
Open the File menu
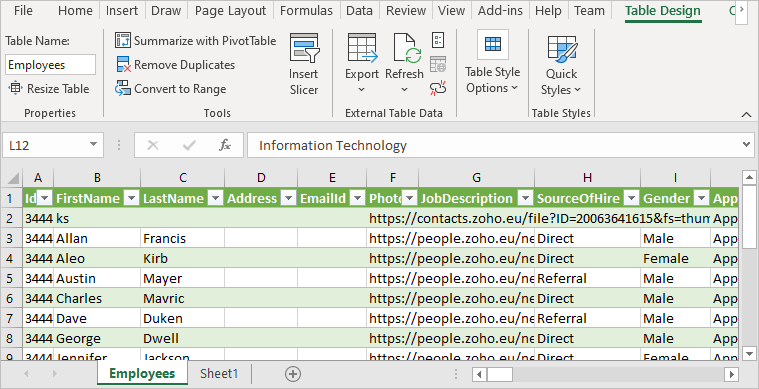[x=23, y=11]
